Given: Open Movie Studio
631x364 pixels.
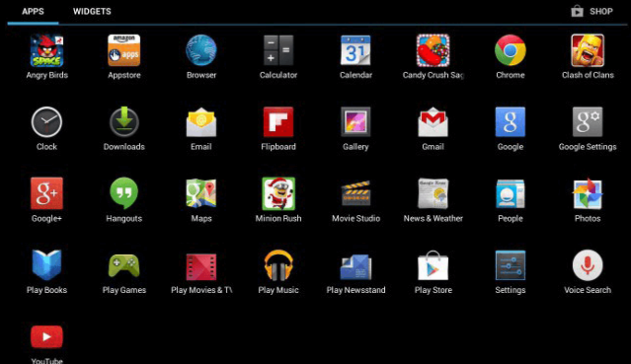Looking at the screenshot, I should (355, 194).
